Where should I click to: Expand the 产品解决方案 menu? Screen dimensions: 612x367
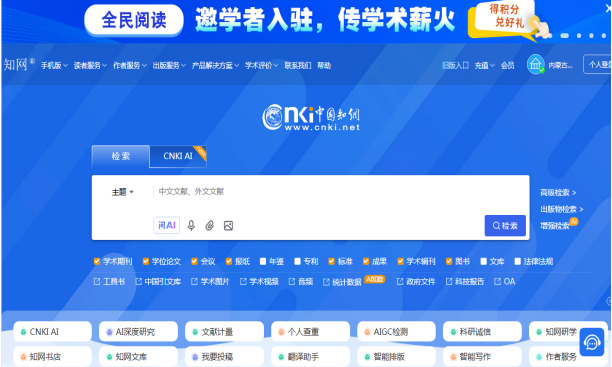coord(215,65)
